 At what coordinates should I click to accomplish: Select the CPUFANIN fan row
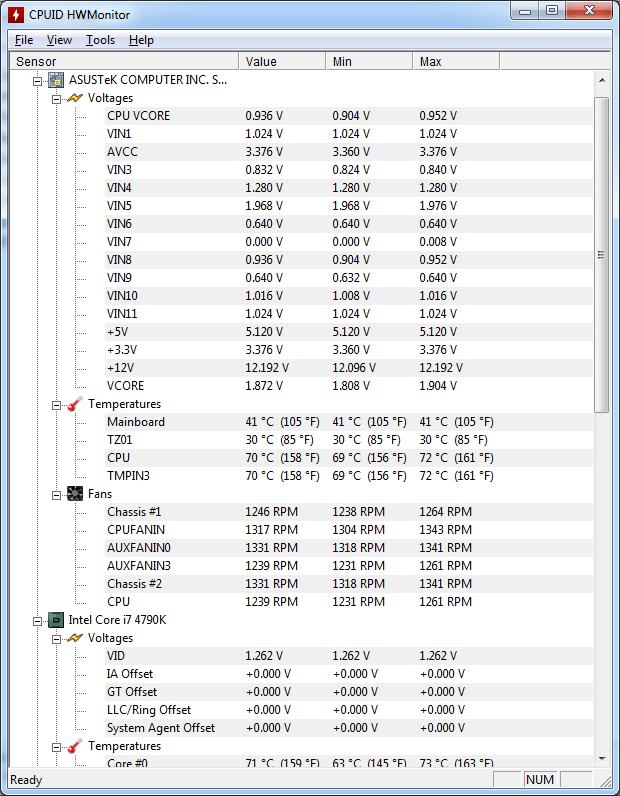tap(349, 530)
